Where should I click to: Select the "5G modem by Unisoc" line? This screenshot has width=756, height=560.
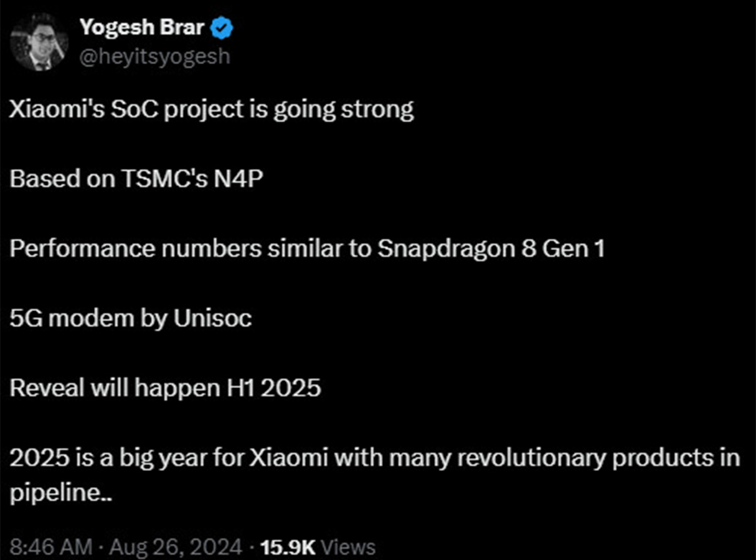[131, 319]
